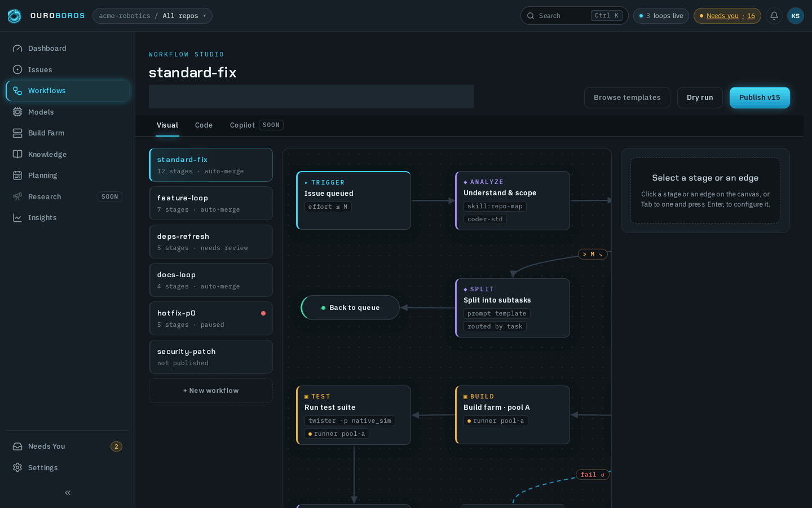Click the green dot on Back to queue

(x=323, y=308)
